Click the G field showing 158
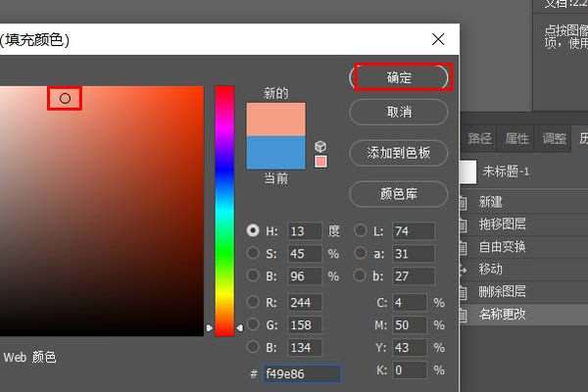Image resolution: width=588 pixels, height=392 pixels. coord(305,324)
